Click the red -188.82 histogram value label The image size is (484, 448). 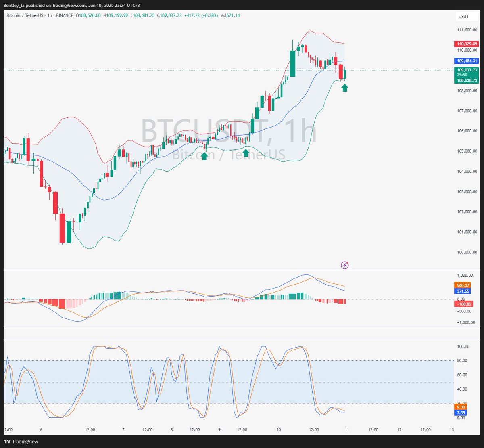(x=463, y=304)
